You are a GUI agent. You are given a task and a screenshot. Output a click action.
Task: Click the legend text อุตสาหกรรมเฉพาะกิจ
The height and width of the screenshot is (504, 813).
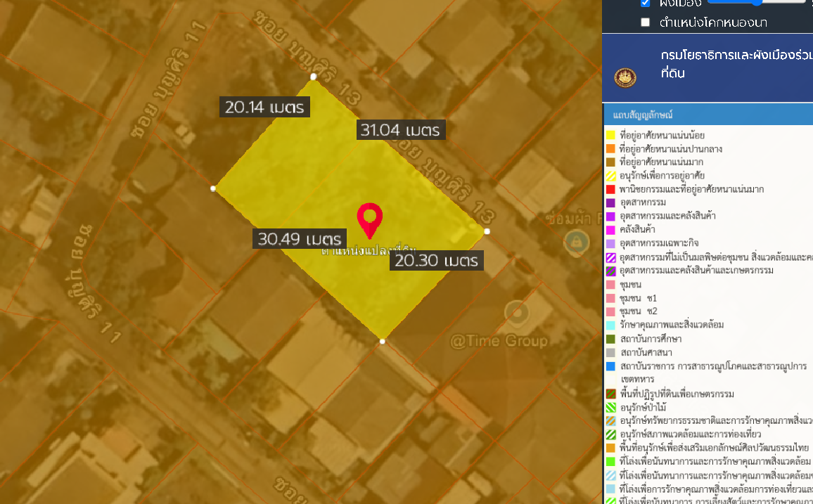tap(659, 243)
